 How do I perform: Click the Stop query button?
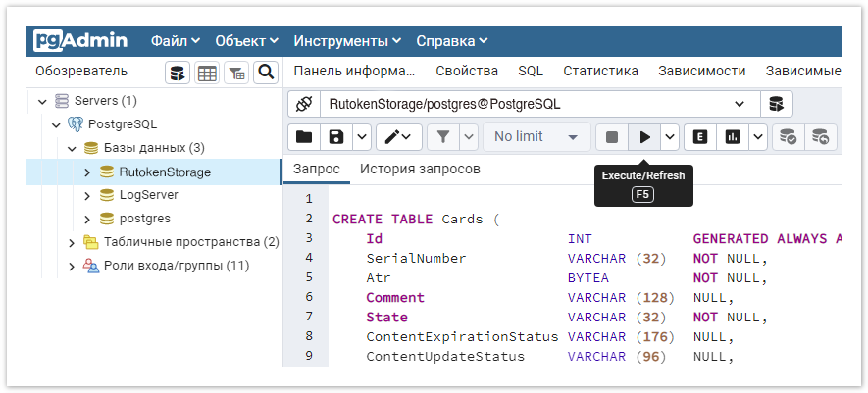point(612,137)
